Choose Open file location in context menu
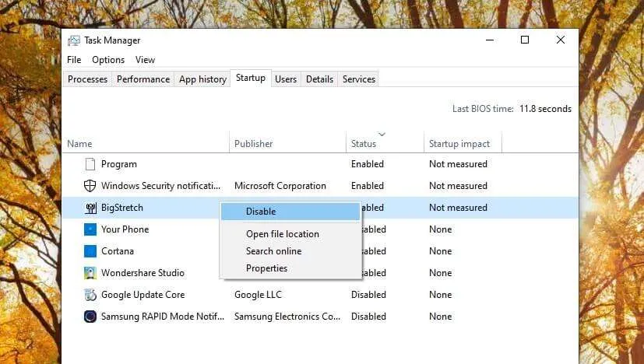Viewport: 644px width, 364px height. pos(290,234)
